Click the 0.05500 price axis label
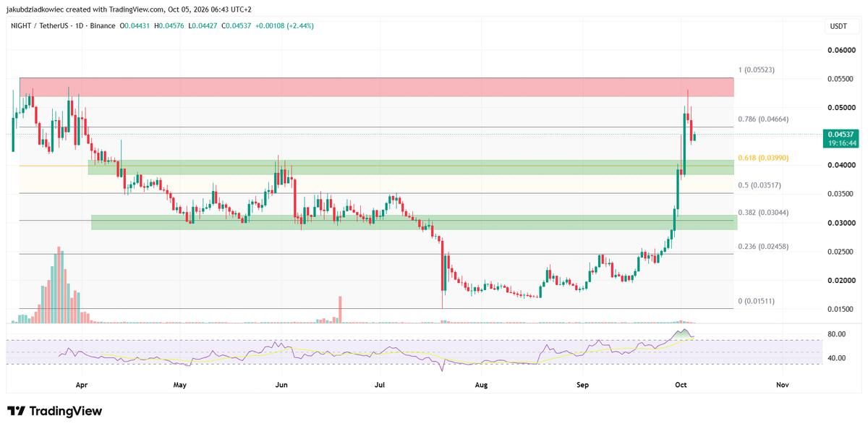Image resolution: width=868 pixels, height=429 pixels. point(841,79)
